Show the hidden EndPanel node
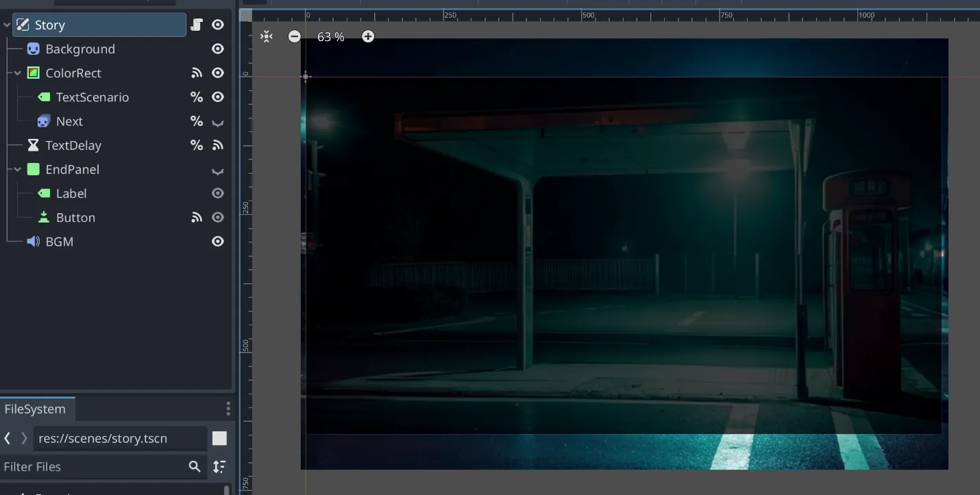Viewport: 980px width, 495px height. coord(218,170)
